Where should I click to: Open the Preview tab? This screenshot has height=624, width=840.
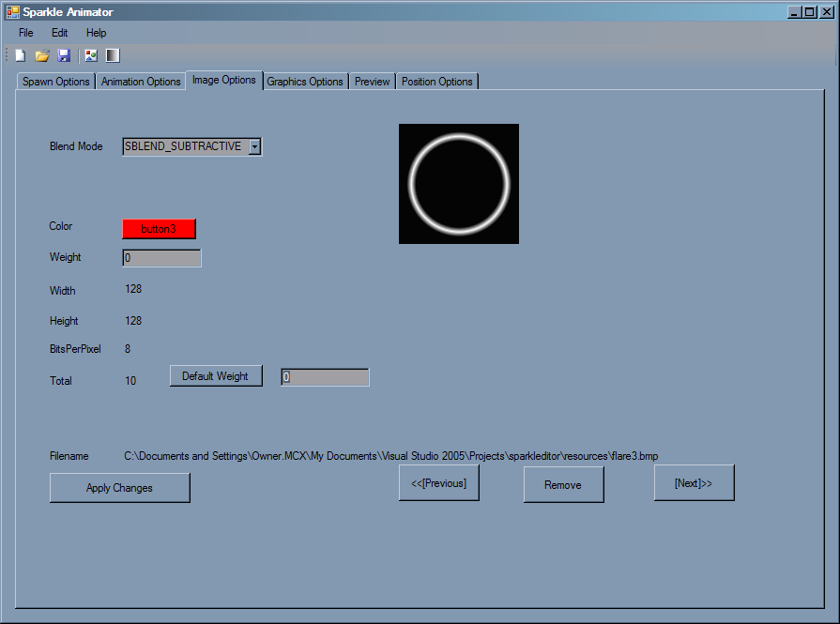pyautogui.click(x=372, y=82)
